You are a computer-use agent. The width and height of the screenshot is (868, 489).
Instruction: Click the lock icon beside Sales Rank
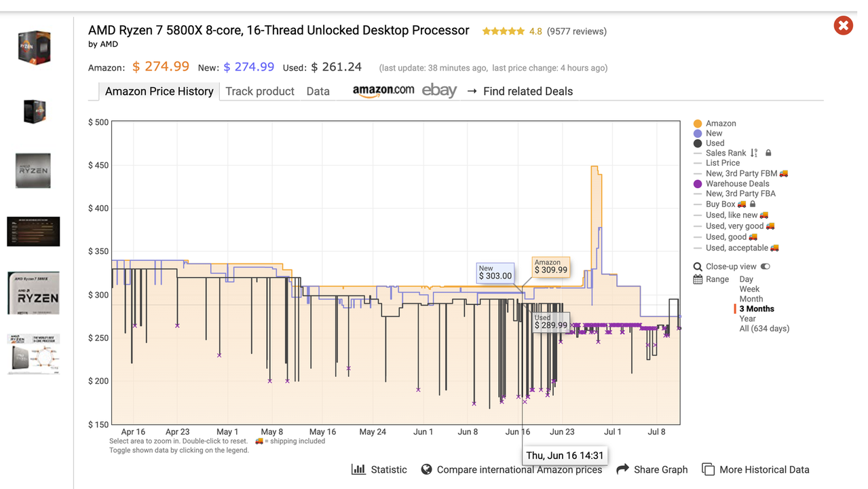coord(768,153)
